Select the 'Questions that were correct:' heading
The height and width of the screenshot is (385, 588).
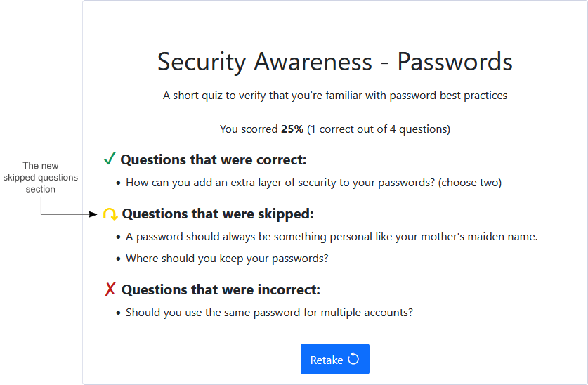pyautogui.click(x=214, y=159)
